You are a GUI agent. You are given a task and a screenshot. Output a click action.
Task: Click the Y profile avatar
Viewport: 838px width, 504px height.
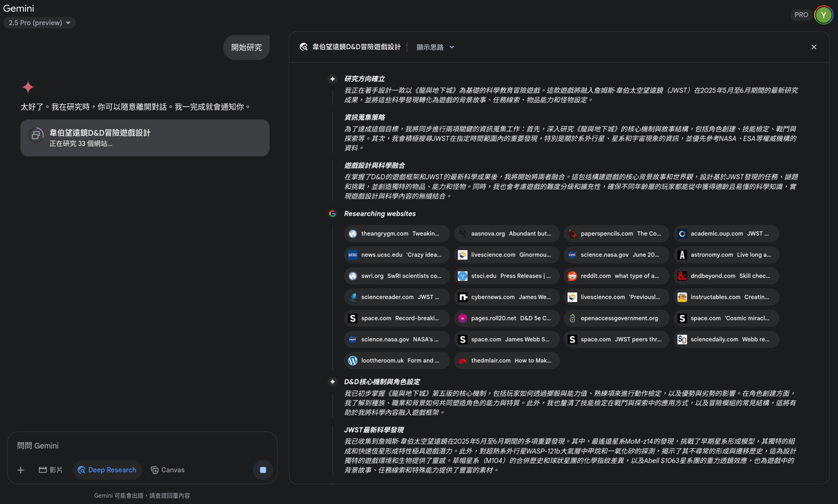coord(823,15)
